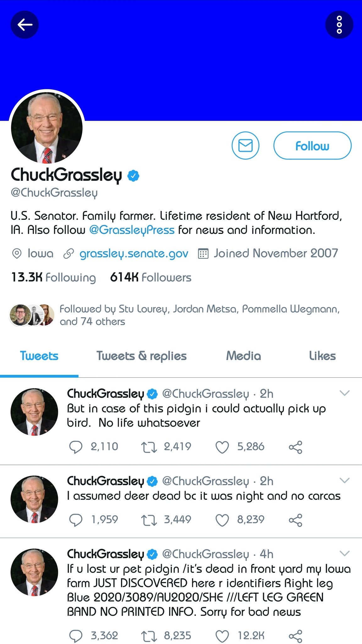Like the deer dead tweet
Screen dimensions: 362x644
222,520
